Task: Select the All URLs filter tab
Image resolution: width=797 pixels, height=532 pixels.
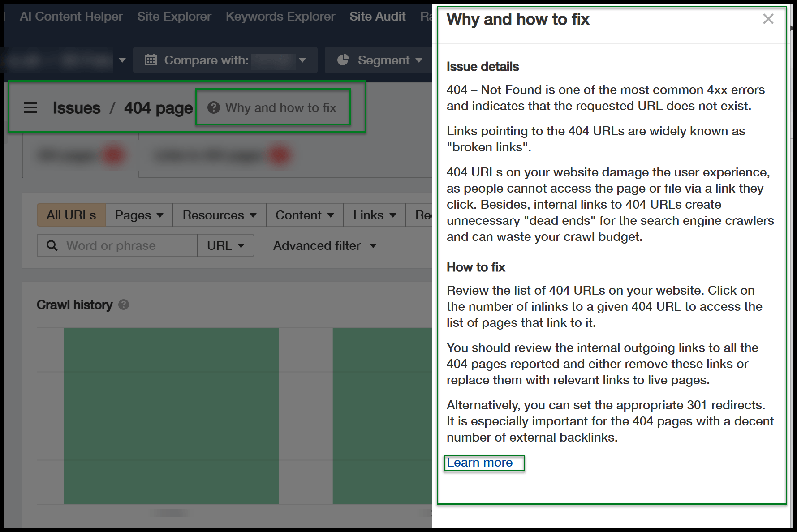Action: (72, 215)
